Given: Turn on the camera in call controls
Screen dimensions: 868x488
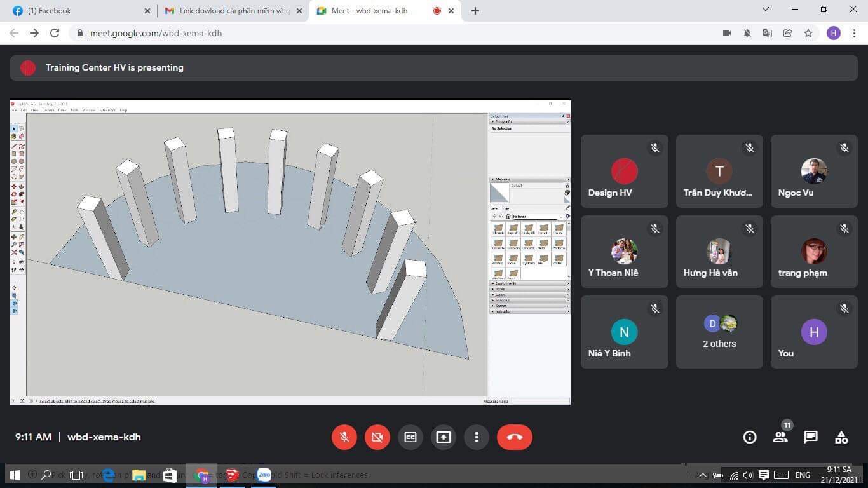Looking at the screenshot, I should (x=377, y=437).
